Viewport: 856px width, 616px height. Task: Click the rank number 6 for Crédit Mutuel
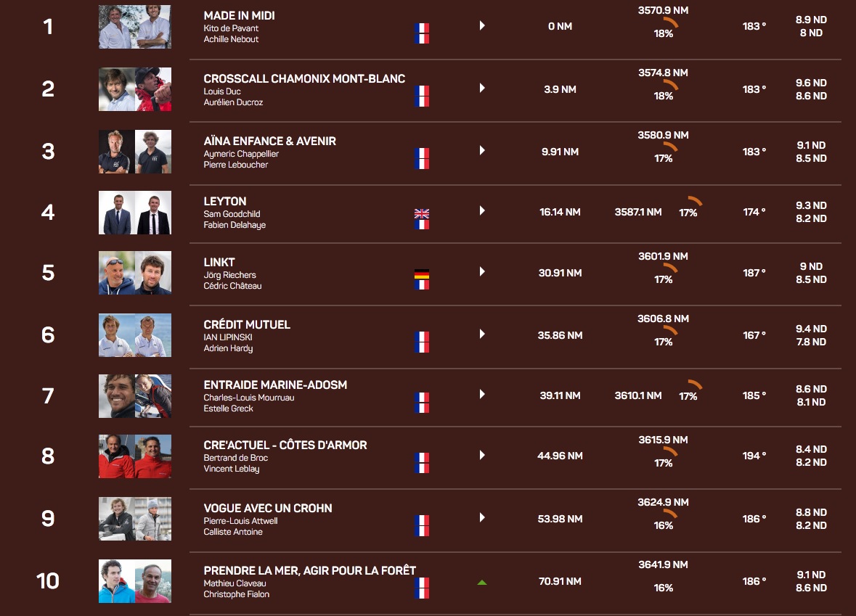48,334
